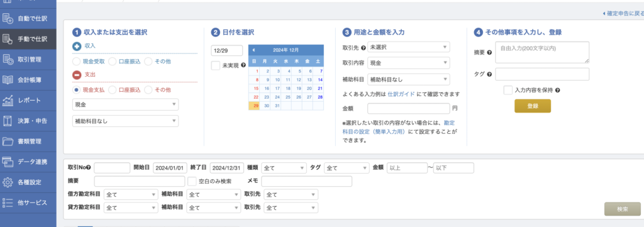The width and height of the screenshot is (644, 227).
Task: Open 取引管理 icon in sidebar
Action: tap(8, 60)
